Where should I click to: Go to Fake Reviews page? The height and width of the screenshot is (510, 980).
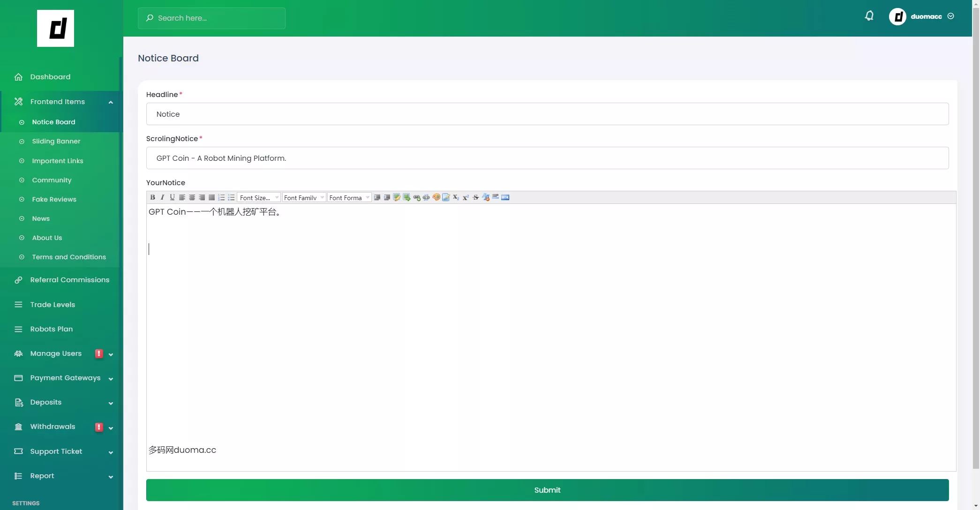coord(54,199)
